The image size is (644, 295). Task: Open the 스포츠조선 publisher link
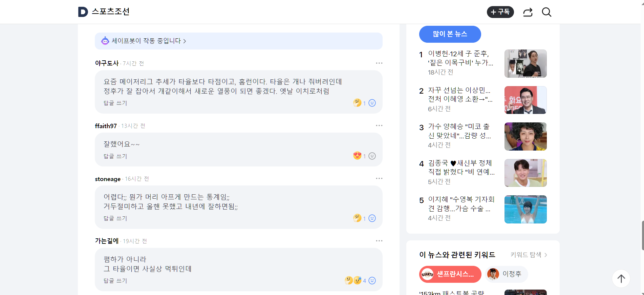click(x=111, y=12)
